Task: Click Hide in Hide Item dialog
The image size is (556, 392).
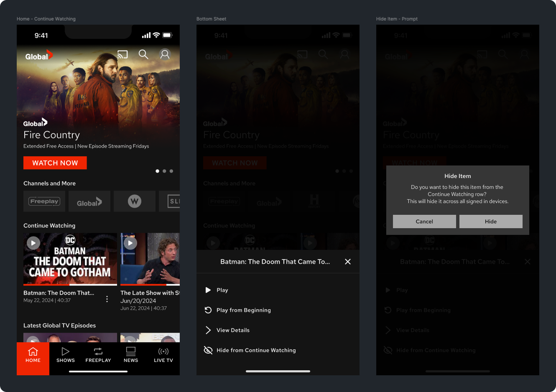Action: [x=491, y=221]
